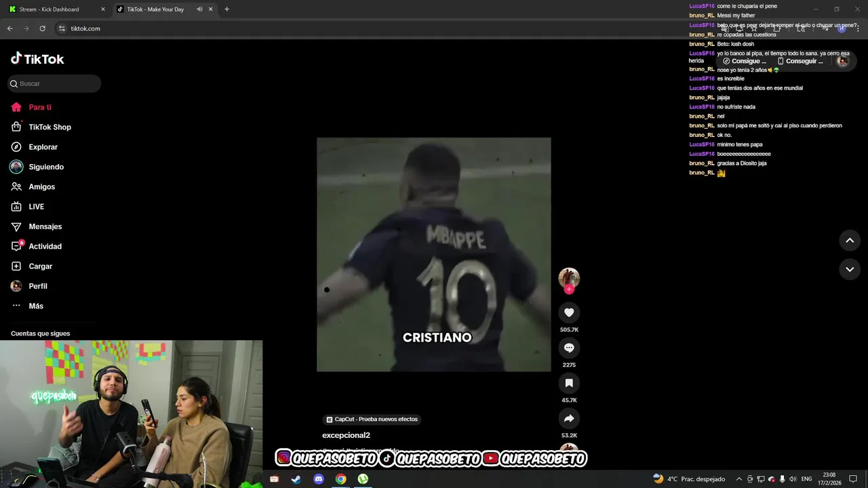Click chat message 'Messi my father'
The image size is (868, 488).
[736, 16]
